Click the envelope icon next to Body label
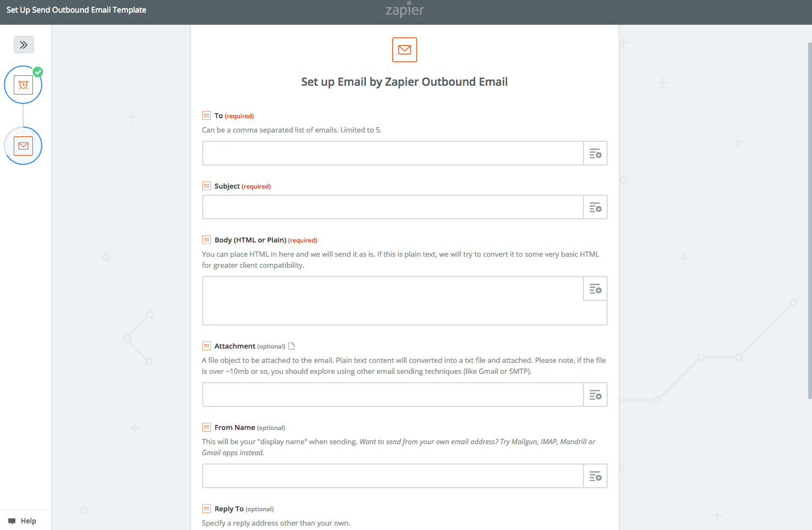Screen dimensions: 812x530 (207, 240)
